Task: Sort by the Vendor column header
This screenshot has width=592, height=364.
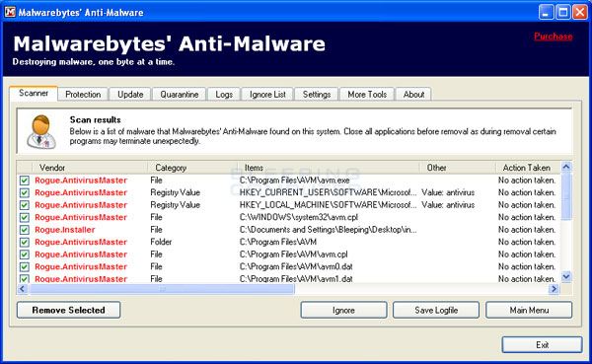Action: click(x=90, y=168)
